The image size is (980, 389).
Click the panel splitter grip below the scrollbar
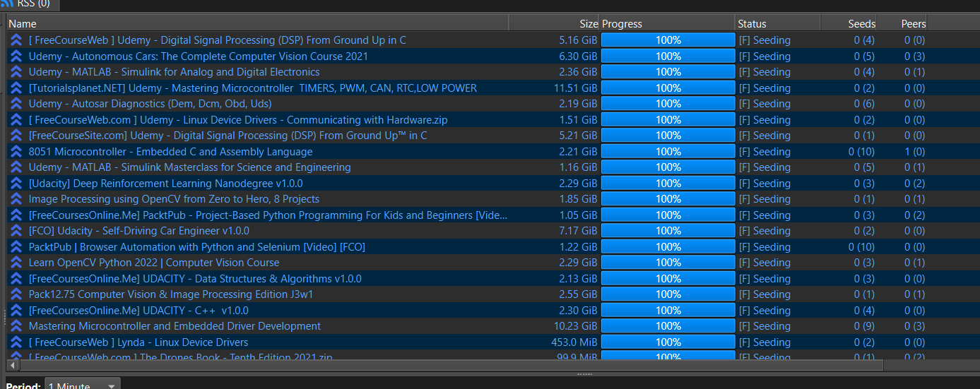585,373
